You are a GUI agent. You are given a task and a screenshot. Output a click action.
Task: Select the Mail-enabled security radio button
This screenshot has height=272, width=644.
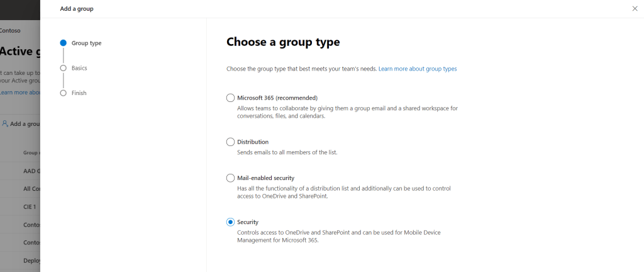click(230, 178)
